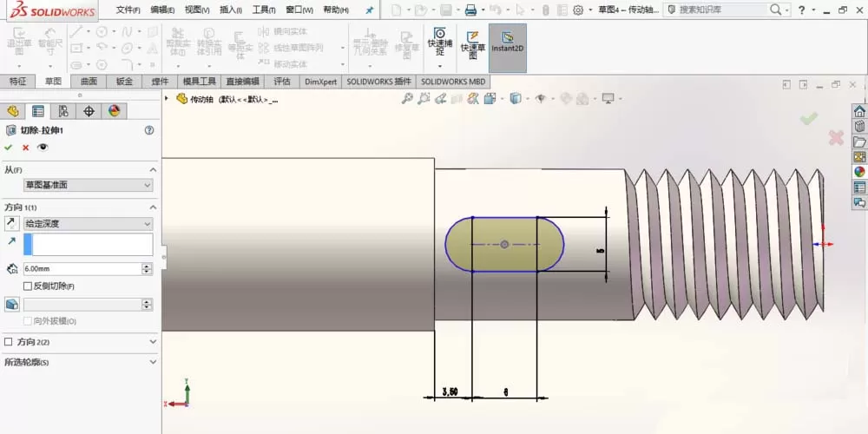
Task: Open the 给定深度 end condition dropdown
Action: [x=88, y=224]
